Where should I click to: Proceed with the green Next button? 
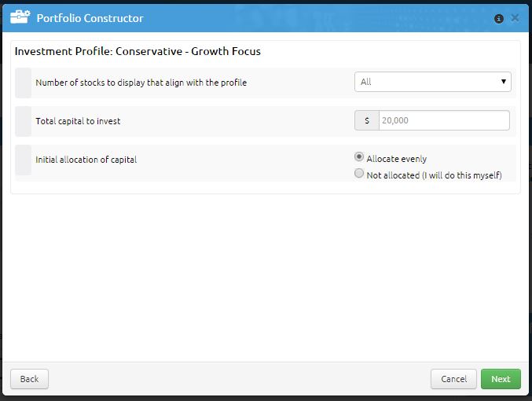pyautogui.click(x=501, y=379)
